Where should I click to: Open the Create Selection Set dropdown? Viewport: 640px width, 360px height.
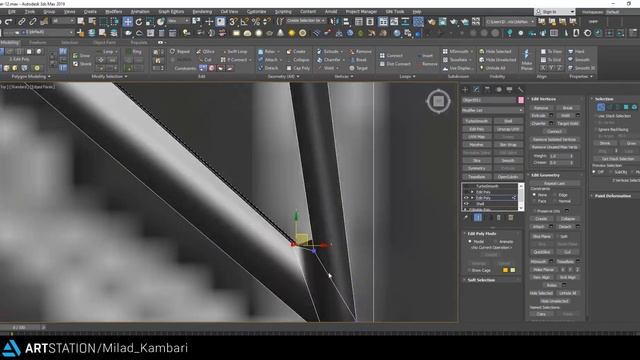[x=306, y=21]
